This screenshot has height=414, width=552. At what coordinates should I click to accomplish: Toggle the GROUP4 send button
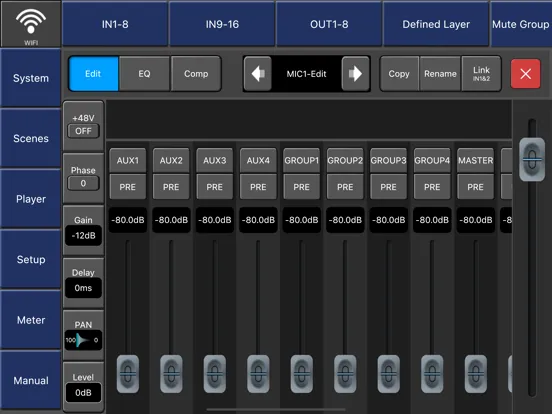coord(432,161)
